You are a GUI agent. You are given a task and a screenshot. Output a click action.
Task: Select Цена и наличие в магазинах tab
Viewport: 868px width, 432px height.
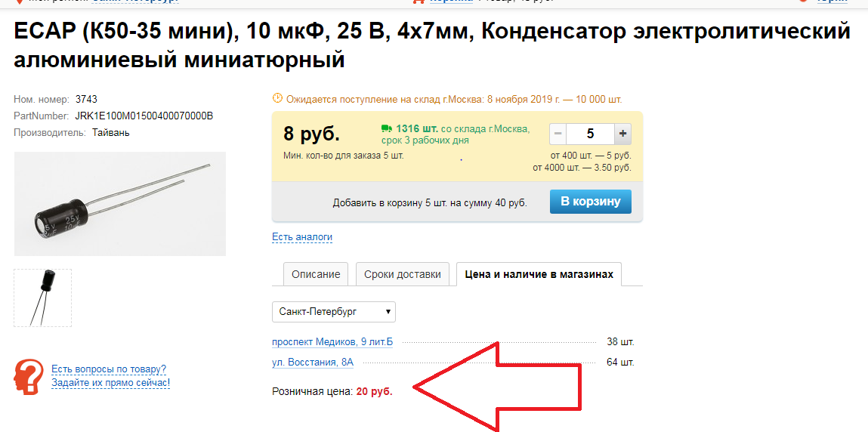[x=539, y=274]
